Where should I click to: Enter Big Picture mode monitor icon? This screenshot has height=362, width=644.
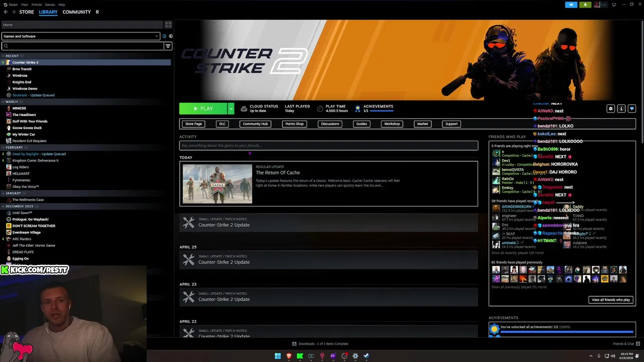coord(614,5)
